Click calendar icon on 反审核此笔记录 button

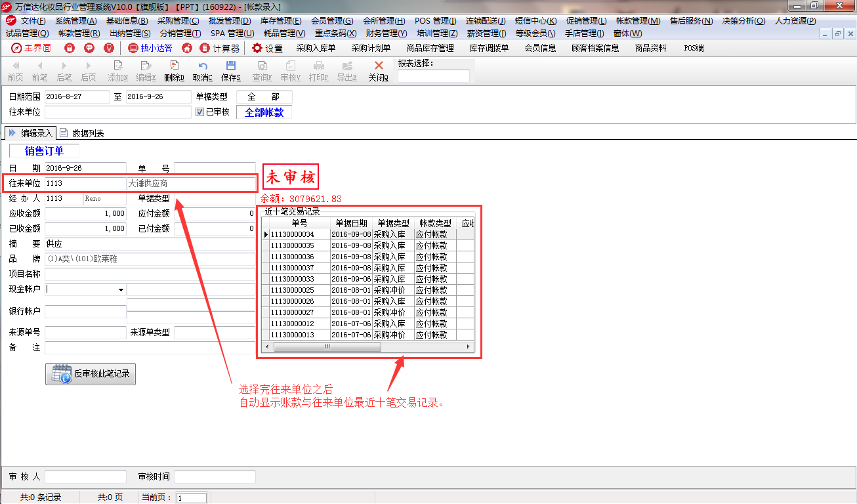[x=62, y=374]
